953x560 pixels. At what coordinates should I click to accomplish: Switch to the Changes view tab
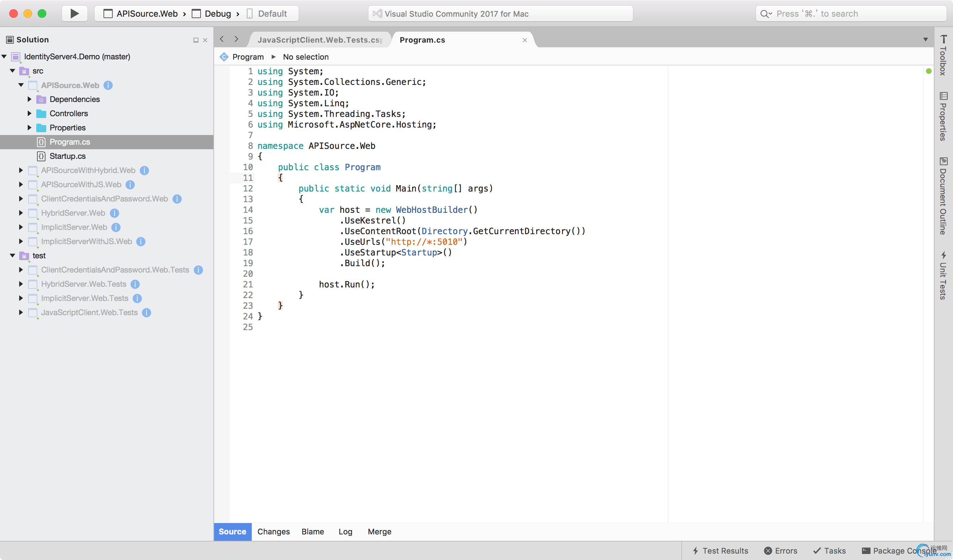pos(273,532)
